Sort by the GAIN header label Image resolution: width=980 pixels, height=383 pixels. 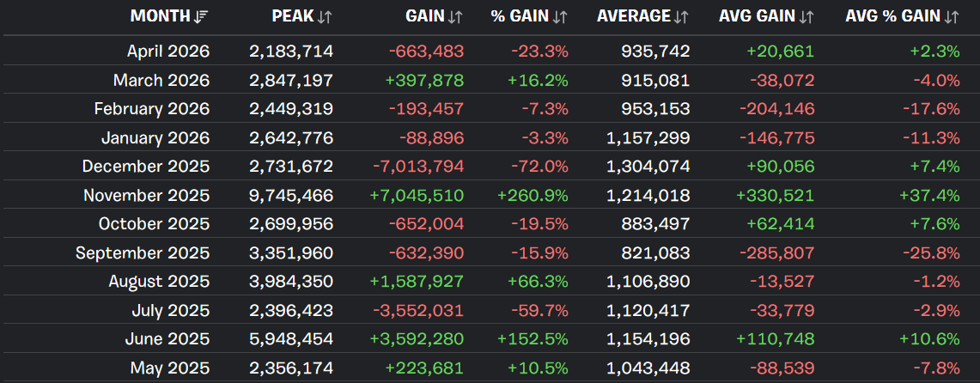[425, 17]
